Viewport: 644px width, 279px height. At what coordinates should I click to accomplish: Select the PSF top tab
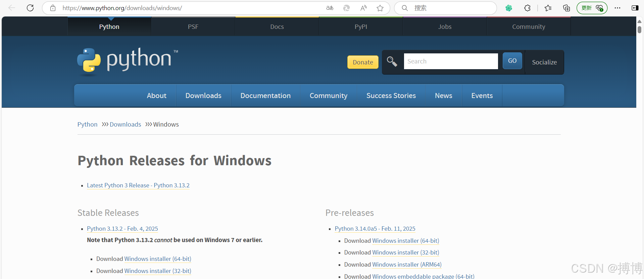(193, 27)
